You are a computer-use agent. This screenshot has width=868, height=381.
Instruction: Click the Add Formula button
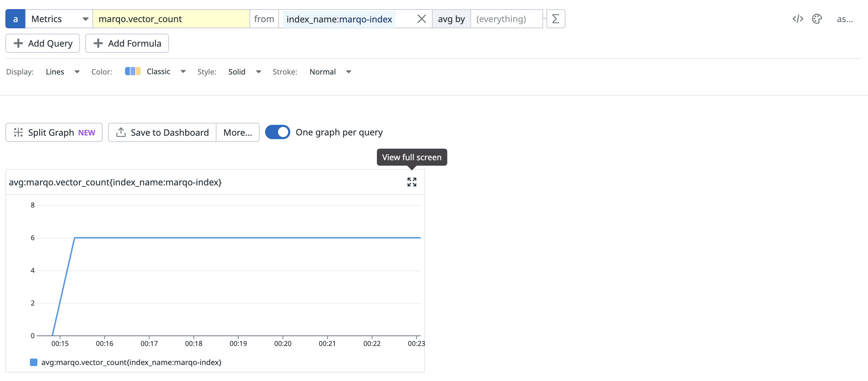click(x=127, y=43)
